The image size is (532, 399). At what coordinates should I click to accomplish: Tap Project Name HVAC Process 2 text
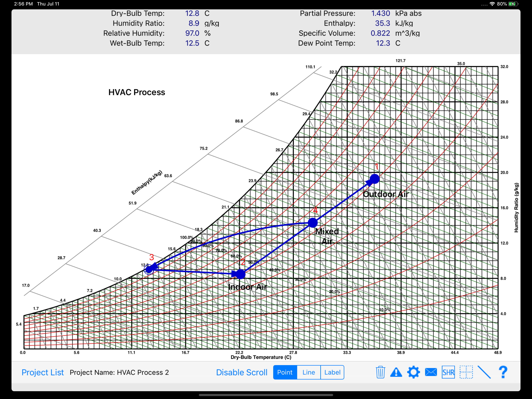point(119,372)
